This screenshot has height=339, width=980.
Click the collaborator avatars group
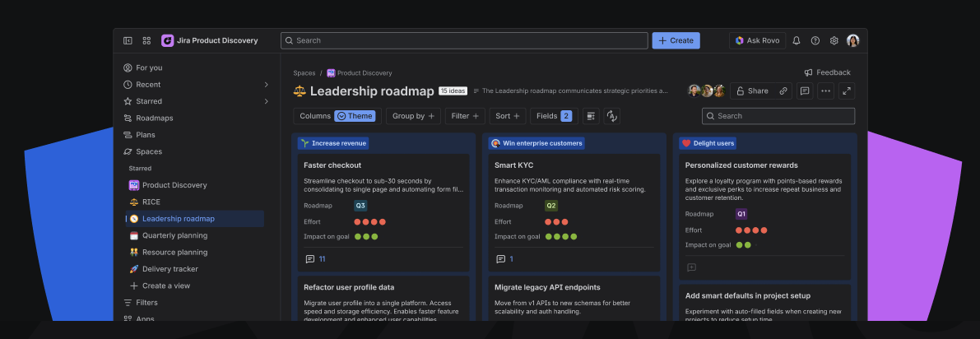pyautogui.click(x=706, y=91)
